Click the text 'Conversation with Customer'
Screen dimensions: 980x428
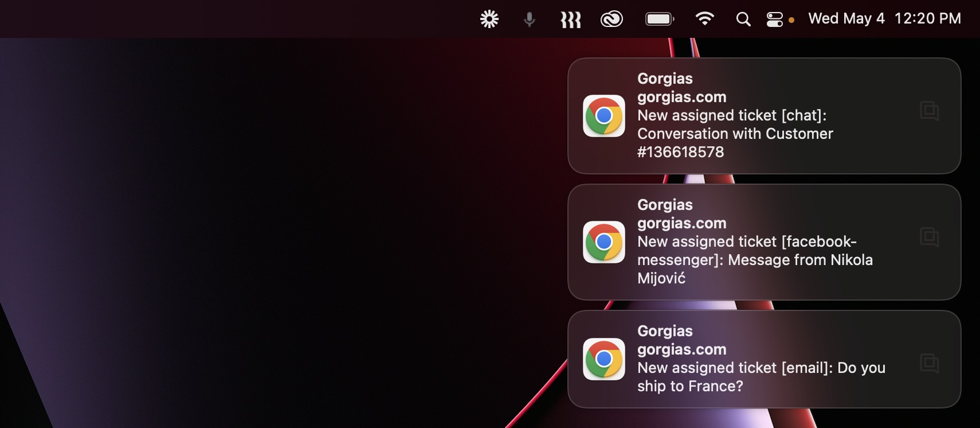pos(735,134)
